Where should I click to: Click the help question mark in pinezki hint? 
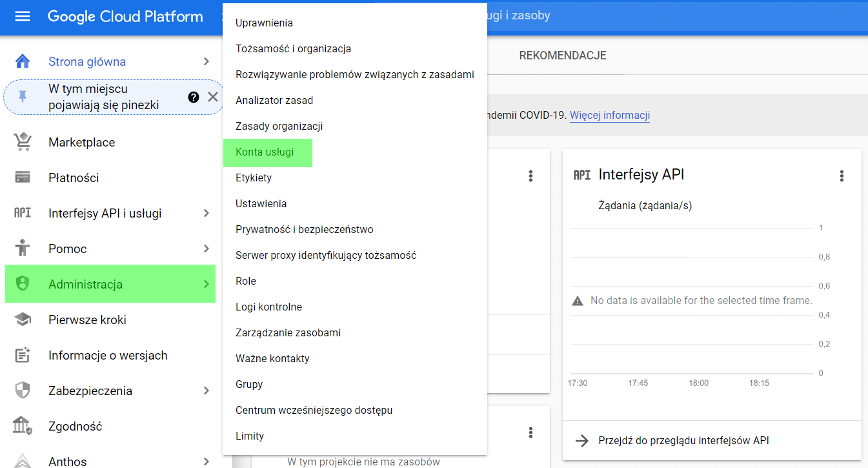tap(194, 97)
